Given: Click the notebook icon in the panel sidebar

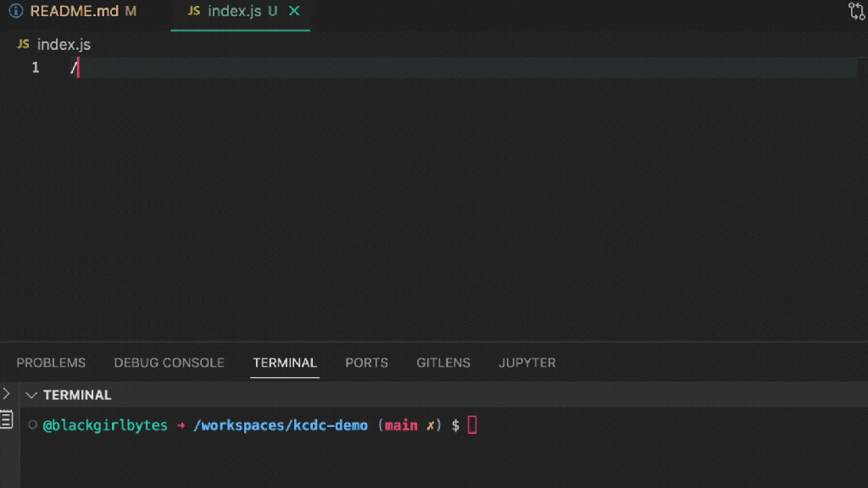Looking at the screenshot, I should click(x=8, y=418).
